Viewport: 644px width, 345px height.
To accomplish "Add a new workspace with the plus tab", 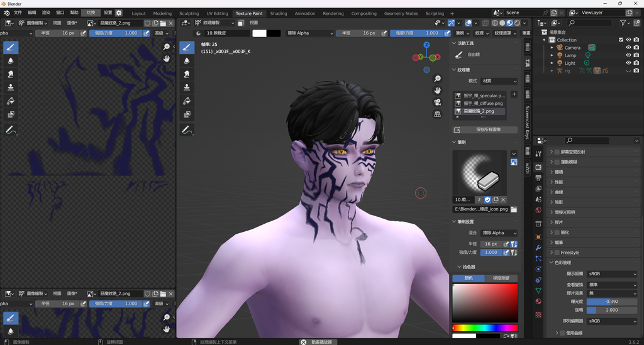I will pos(452,14).
